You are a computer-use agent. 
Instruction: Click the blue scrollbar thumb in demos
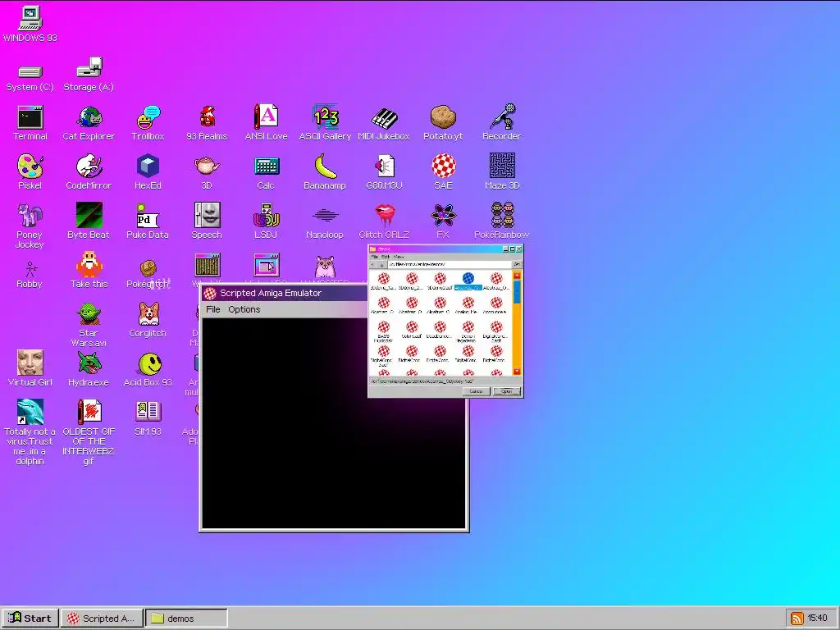tap(517, 292)
